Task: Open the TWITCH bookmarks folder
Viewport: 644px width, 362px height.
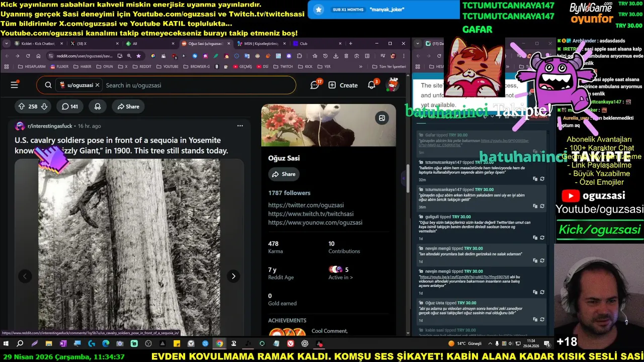Action: point(283,66)
